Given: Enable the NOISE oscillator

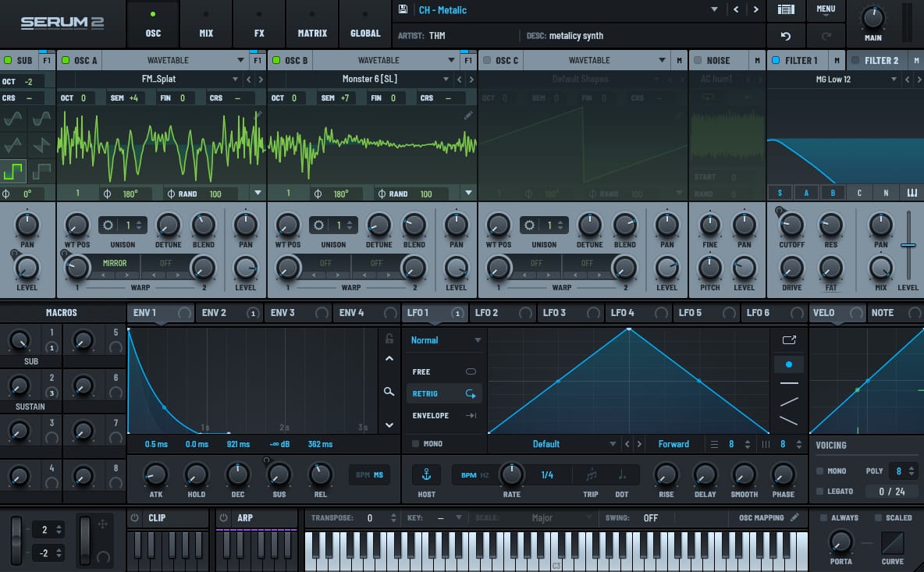Looking at the screenshot, I should [x=698, y=60].
